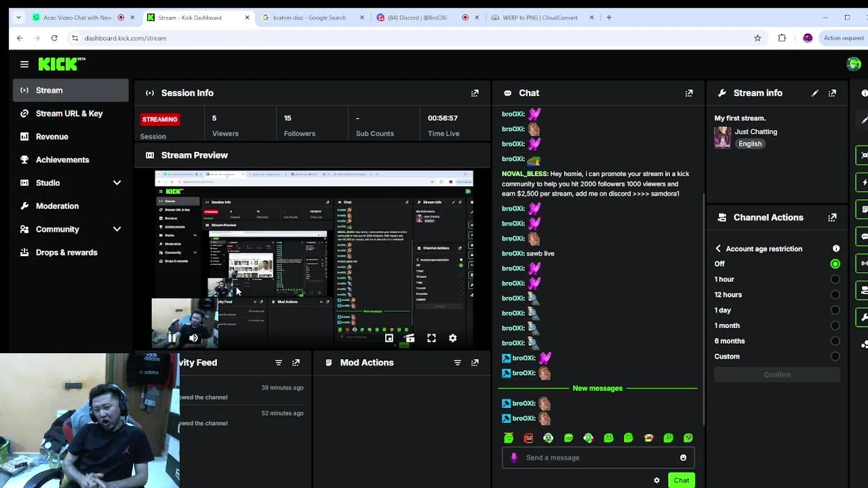Screen dimensions: 868x488
Task: Pop out the Session Info panel
Action: [475, 93]
